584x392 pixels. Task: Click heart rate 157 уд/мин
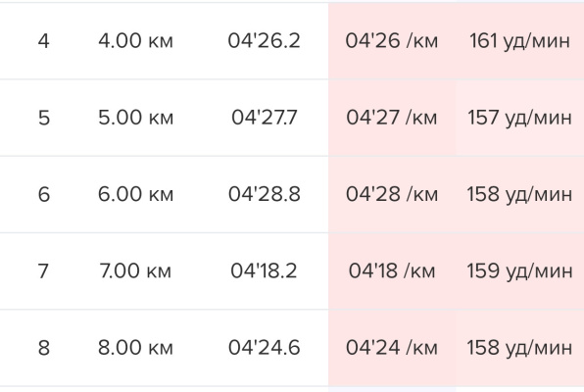pyautogui.click(x=519, y=118)
